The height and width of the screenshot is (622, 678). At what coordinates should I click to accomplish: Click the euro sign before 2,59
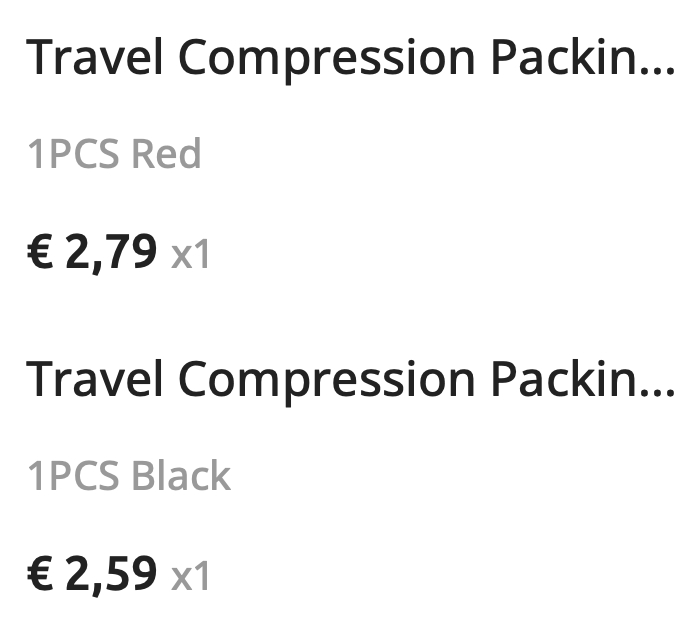pos(40,574)
